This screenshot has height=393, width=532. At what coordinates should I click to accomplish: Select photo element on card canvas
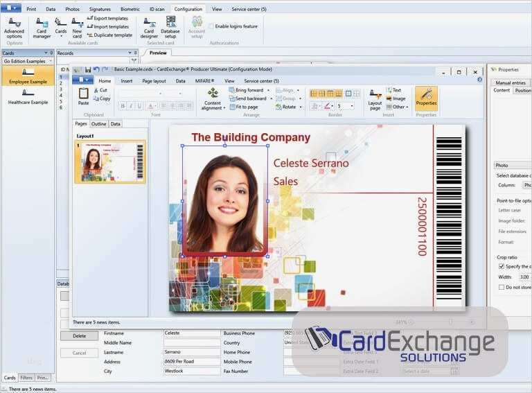click(225, 201)
